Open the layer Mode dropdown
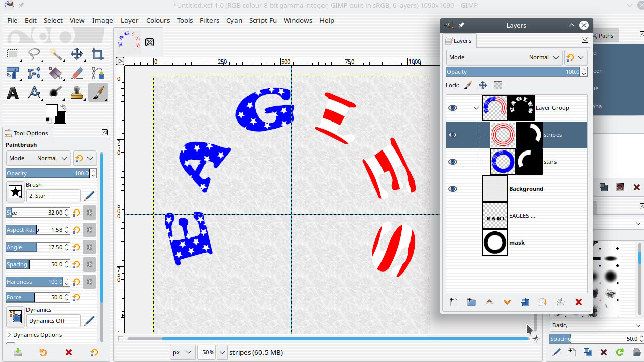 [x=504, y=57]
